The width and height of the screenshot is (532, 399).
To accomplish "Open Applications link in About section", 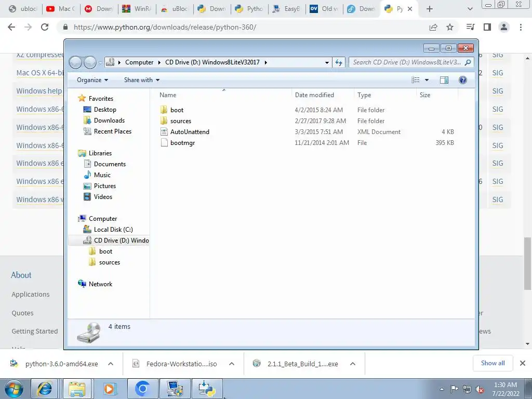I will coord(31,295).
